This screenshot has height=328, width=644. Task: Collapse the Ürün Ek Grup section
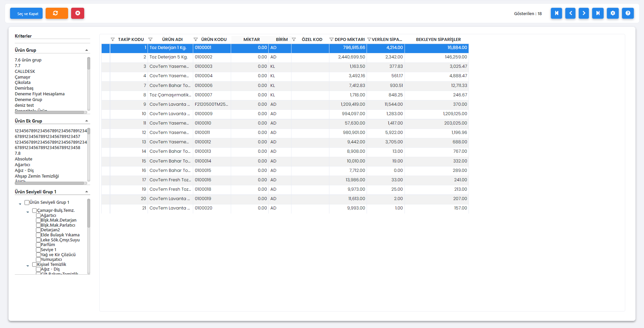tap(87, 121)
